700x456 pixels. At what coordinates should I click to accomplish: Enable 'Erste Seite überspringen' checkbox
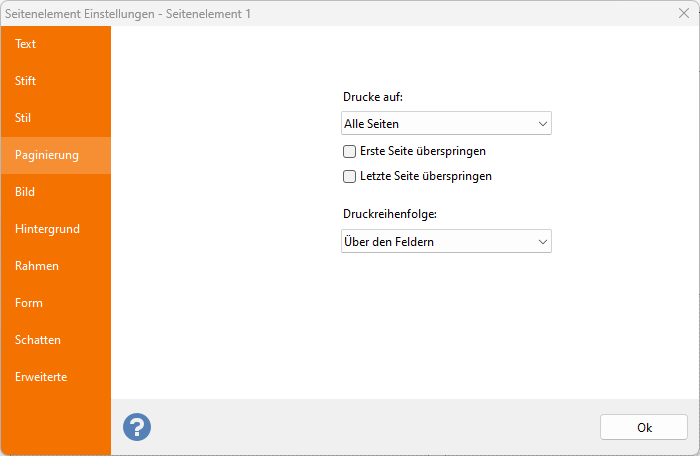(x=350, y=151)
